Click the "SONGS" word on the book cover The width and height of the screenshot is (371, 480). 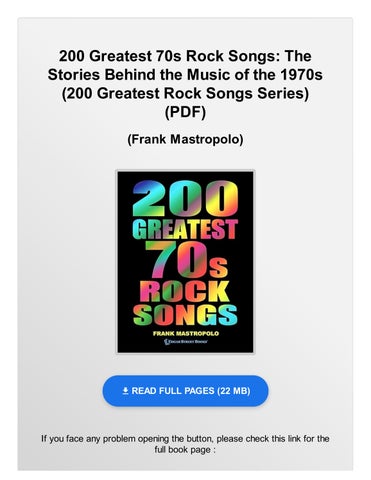(x=185, y=314)
